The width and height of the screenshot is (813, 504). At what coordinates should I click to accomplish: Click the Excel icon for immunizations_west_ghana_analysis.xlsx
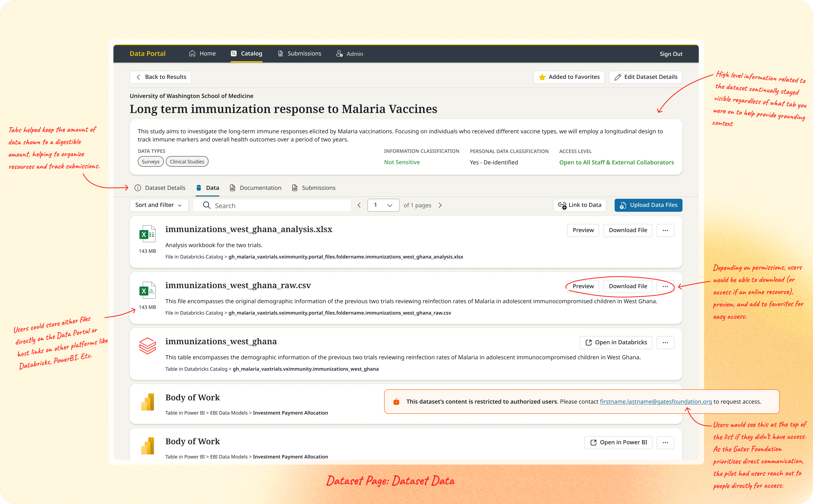(147, 234)
